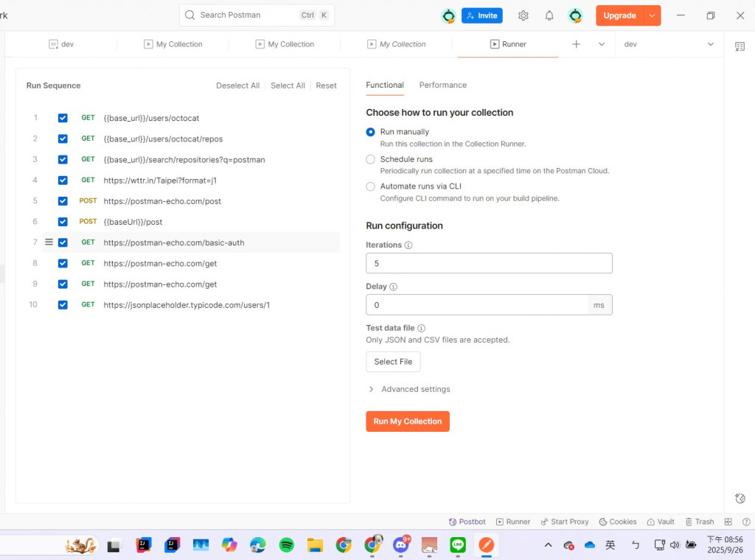
Task: Open the dev environment selector dropdown
Action: [669, 44]
